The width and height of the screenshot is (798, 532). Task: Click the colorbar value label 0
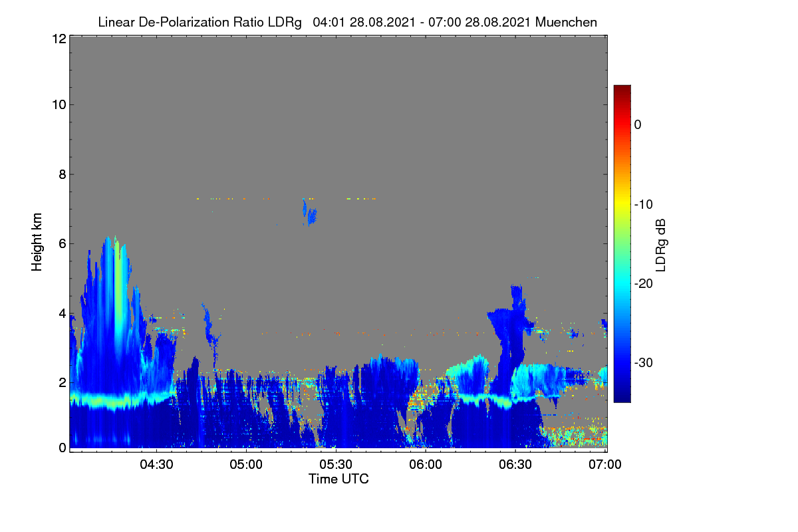click(x=638, y=124)
